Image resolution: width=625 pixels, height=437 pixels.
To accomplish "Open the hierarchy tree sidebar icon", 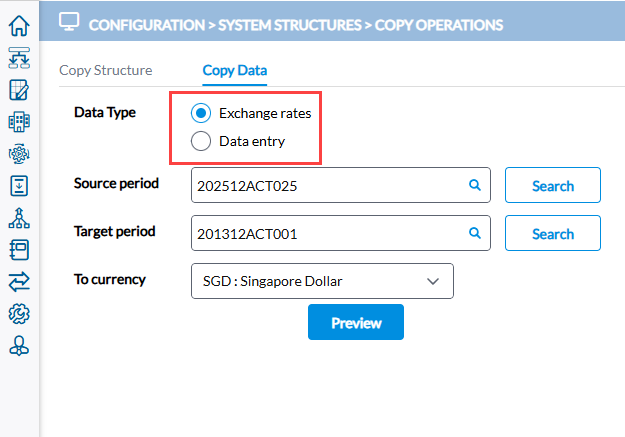I will coord(19,218).
